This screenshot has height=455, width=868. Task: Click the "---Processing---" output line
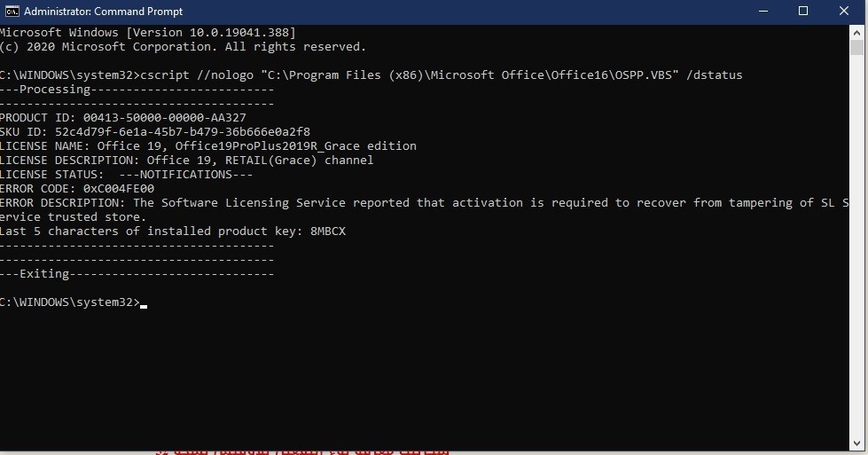[137, 89]
